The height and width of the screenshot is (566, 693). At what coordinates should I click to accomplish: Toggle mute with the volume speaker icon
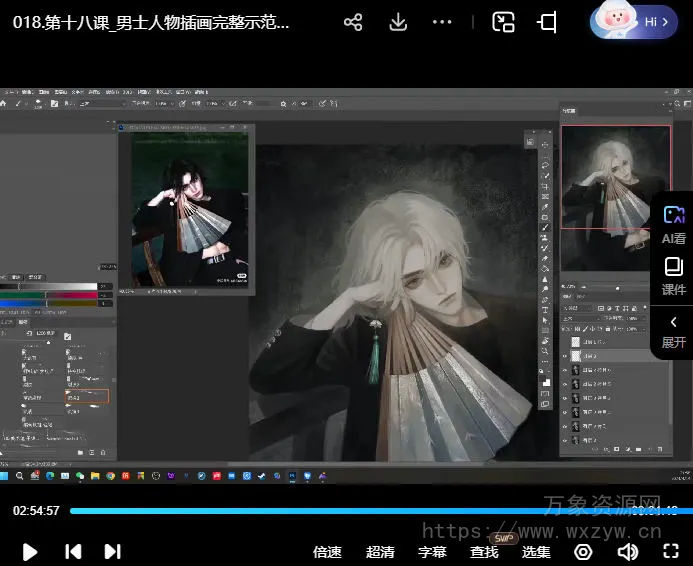[x=627, y=551]
